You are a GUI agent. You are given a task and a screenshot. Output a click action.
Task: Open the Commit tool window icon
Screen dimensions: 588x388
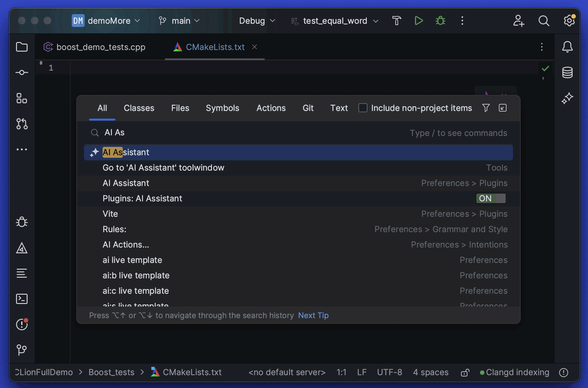[x=22, y=73]
